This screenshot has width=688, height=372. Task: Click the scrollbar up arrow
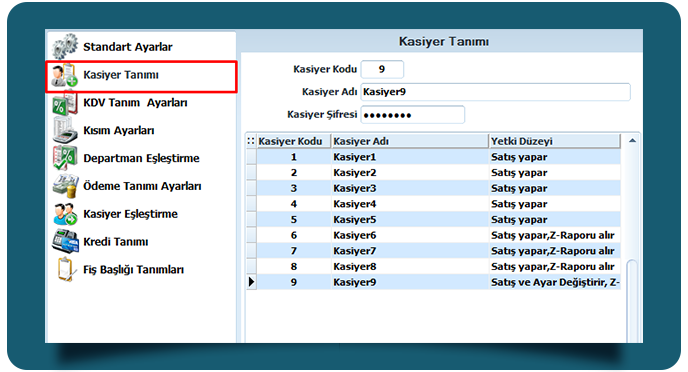[632, 141]
